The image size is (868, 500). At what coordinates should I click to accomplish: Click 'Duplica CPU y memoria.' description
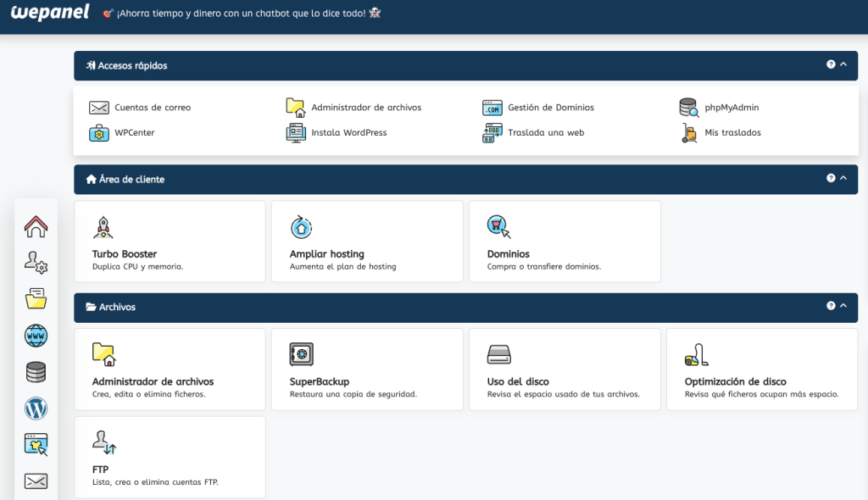coord(138,267)
